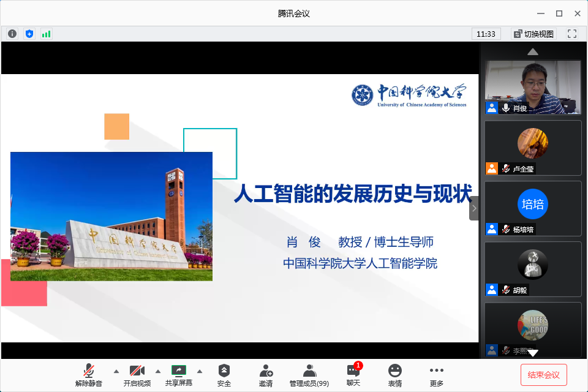
Task: Turn on camera with 开启视频
Action: pyautogui.click(x=137, y=375)
